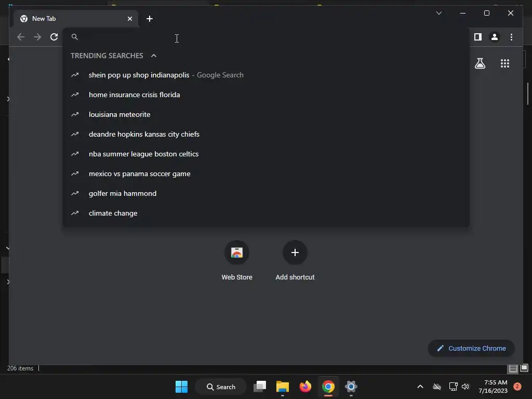The width and height of the screenshot is (532, 399).
Task: Open the Google apps grid
Action: (505, 63)
